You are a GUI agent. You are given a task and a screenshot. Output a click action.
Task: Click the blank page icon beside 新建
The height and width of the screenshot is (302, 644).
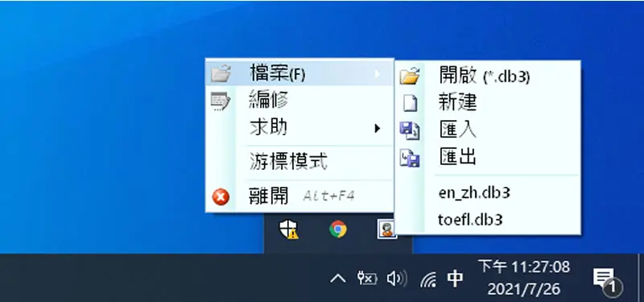coord(410,103)
